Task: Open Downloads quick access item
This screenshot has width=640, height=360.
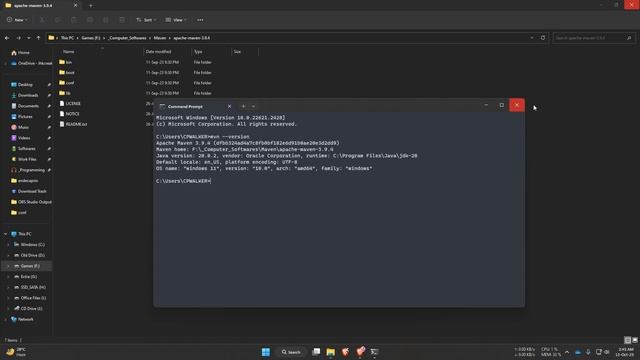Action: click(x=28, y=95)
